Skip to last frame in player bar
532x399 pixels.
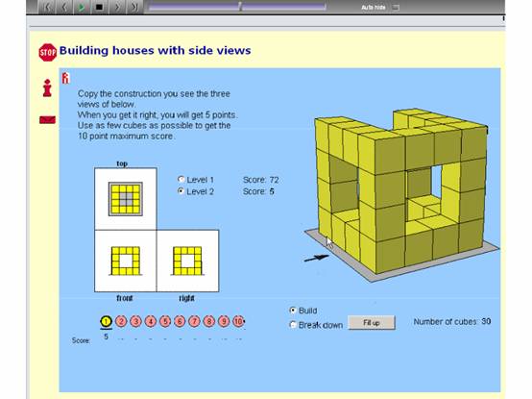[134, 7]
